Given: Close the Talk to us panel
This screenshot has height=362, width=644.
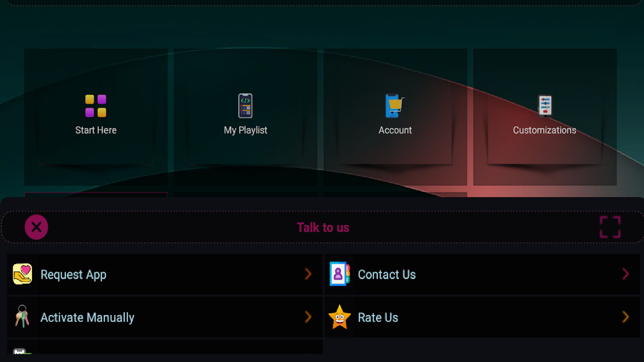Looking at the screenshot, I should tap(36, 227).
